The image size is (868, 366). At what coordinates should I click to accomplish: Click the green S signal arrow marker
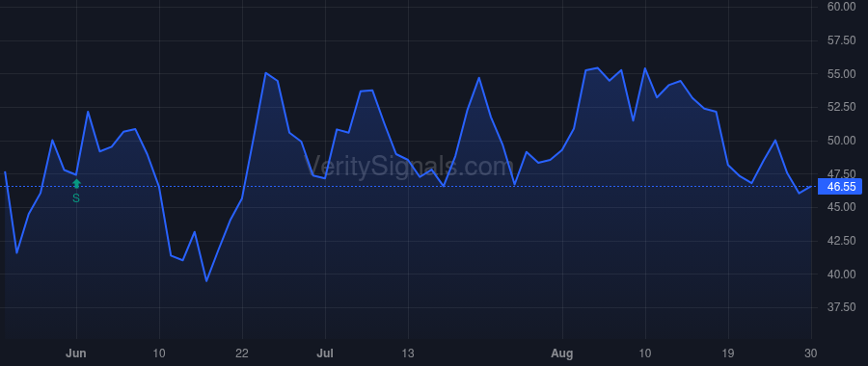tap(76, 184)
